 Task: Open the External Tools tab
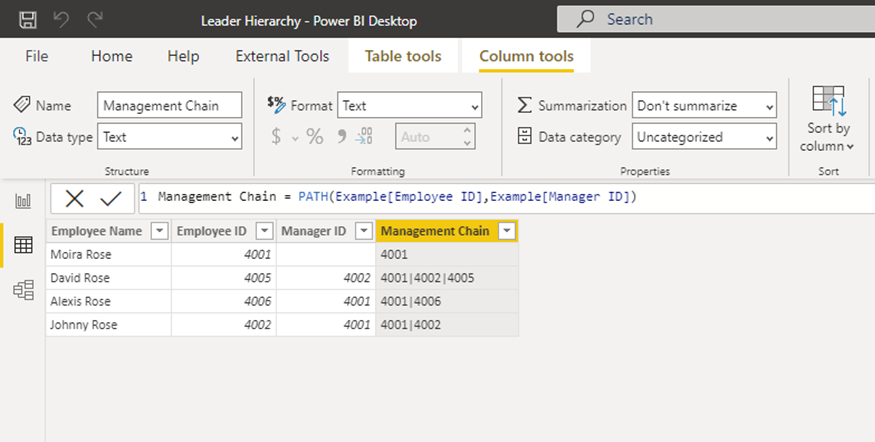point(282,56)
